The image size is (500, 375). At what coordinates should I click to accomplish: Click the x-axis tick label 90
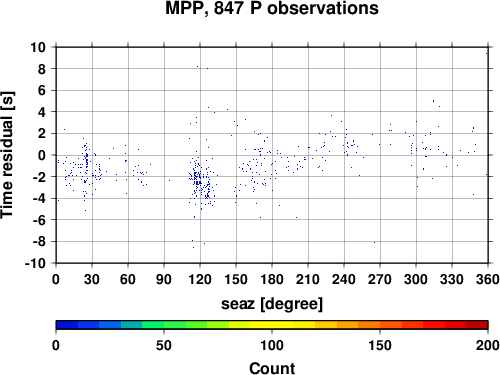pyautogui.click(x=164, y=279)
